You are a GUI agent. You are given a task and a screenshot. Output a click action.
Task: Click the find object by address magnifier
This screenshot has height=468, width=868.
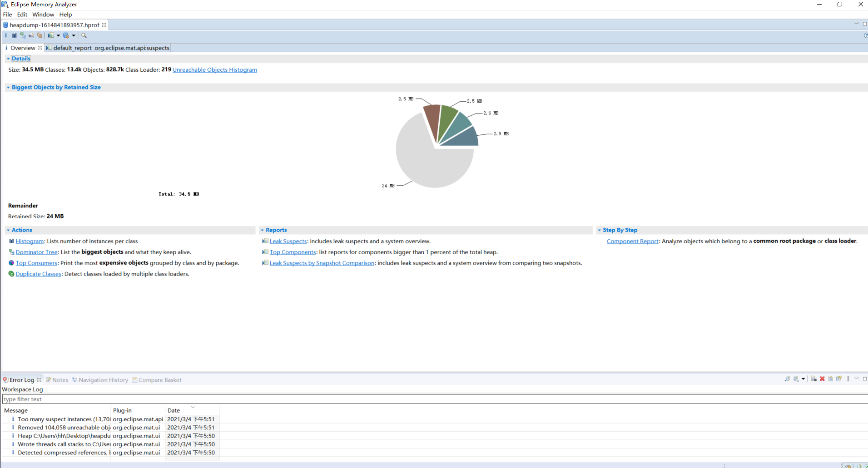(84, 35)
